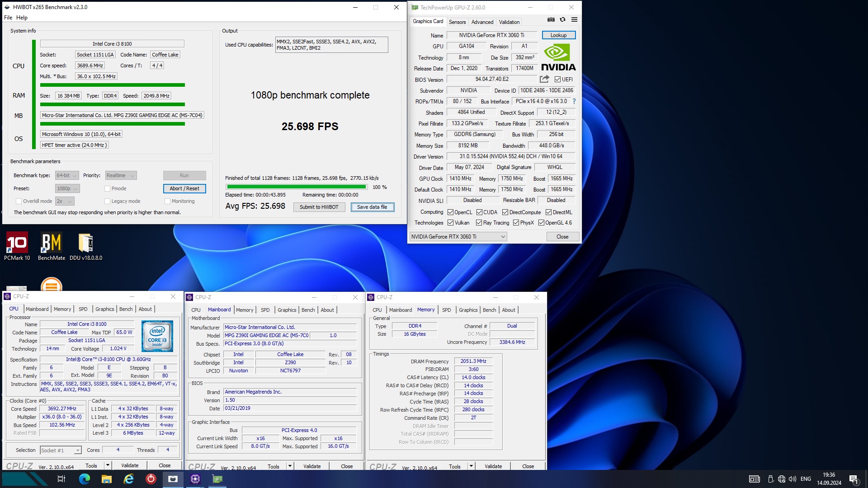This screenshot has height=488, width=868.
Task: Toggle the DirectCompute checkbox
Action: tap(505, 212)
